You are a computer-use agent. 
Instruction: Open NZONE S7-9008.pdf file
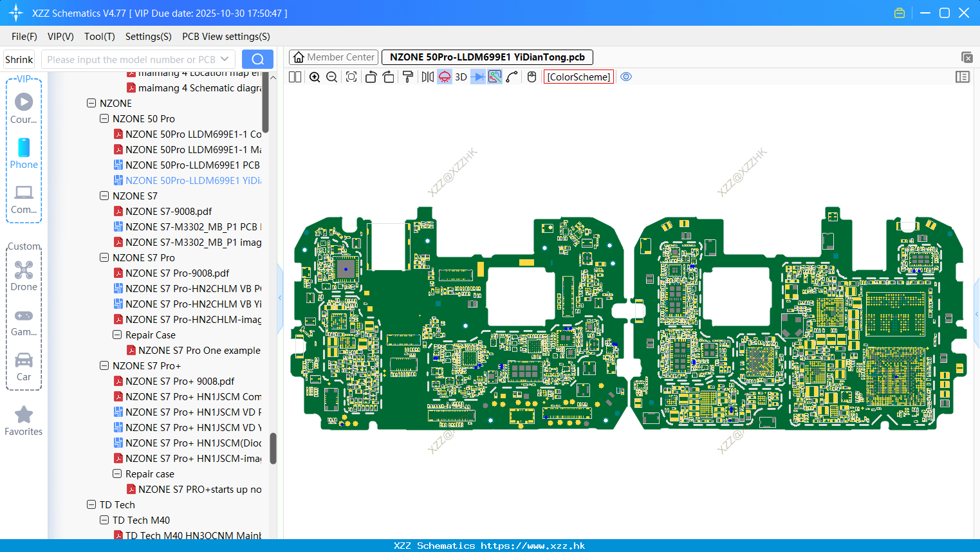tap(163, 211)
